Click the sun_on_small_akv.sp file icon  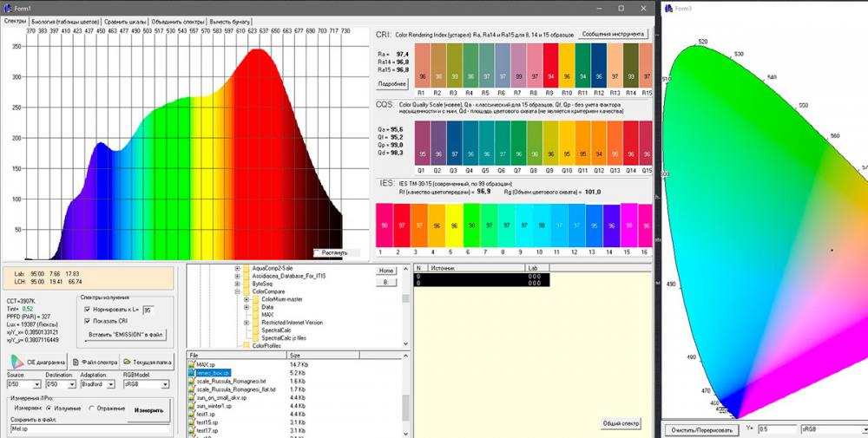click(192, 397)
